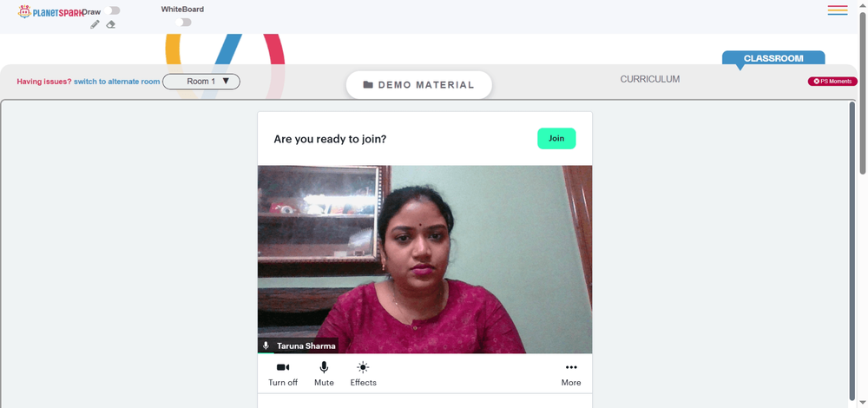Select the pencil draw tool
This screenshot has width=868, height=408.
click(95, 24)
